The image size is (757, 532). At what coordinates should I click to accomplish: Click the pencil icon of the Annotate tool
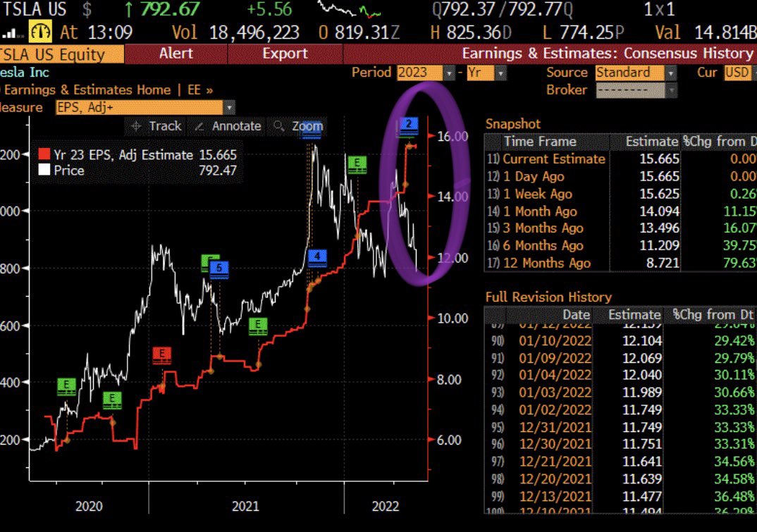[x=199, y=127]
